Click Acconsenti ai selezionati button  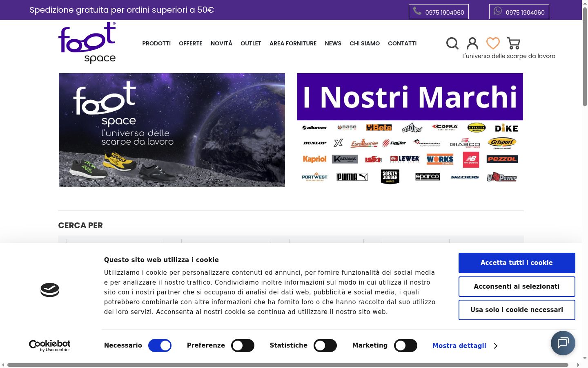517,287
